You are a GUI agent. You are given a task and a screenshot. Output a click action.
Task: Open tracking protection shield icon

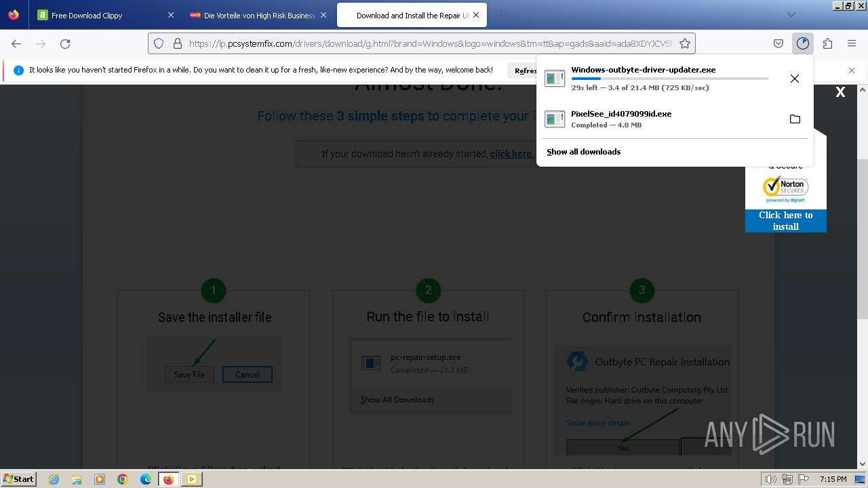[159, 43]
